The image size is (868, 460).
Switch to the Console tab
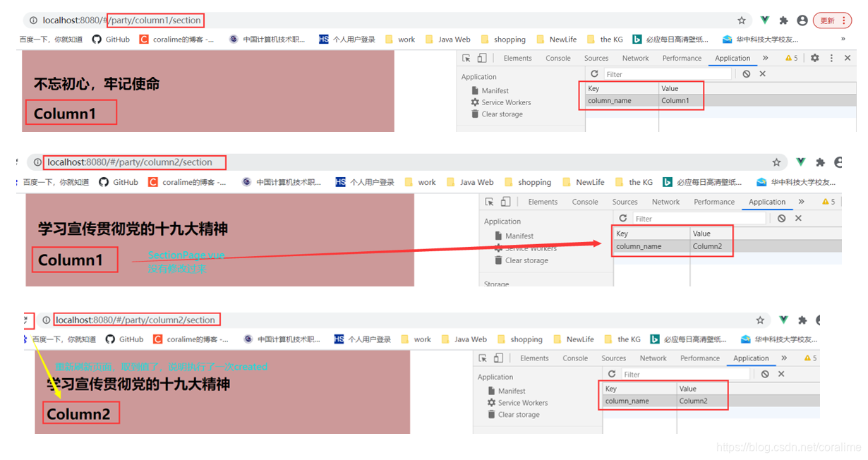tap(558, 58)
